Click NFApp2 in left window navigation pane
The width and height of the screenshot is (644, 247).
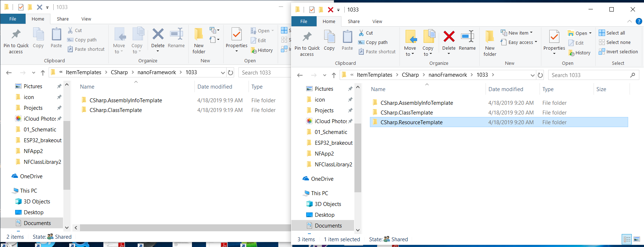point(33,151)
